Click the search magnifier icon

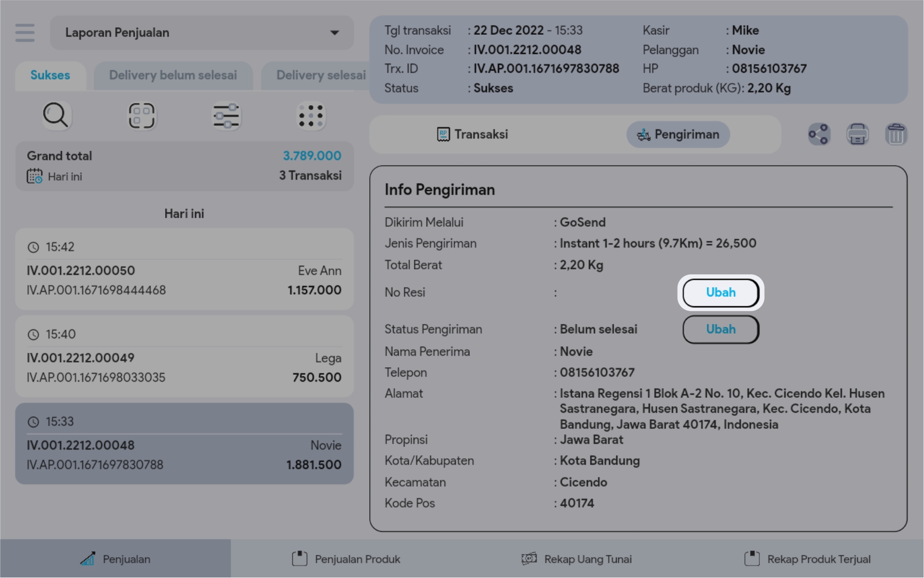click(56, 115)
